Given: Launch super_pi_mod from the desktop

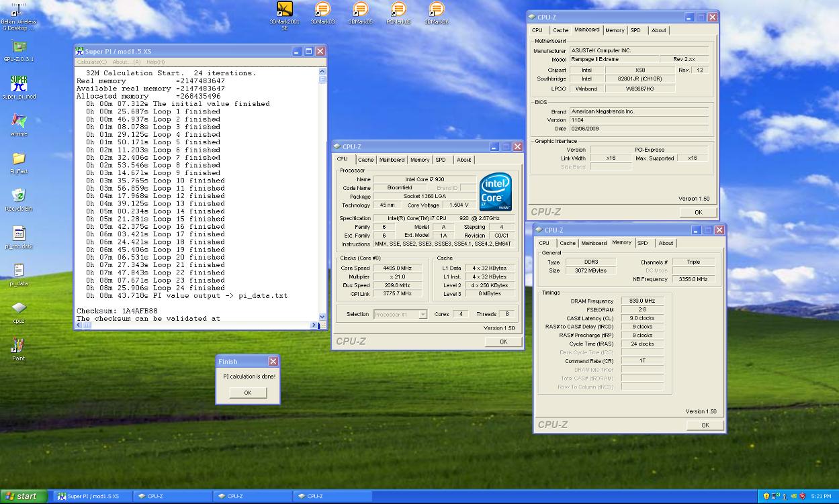Looking at the screenshot, I should pyautogui.click(x=19, y=87).
